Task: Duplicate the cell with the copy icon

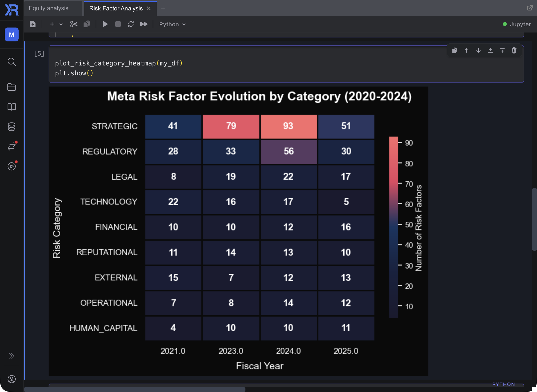Action: (x=454, y=50)
